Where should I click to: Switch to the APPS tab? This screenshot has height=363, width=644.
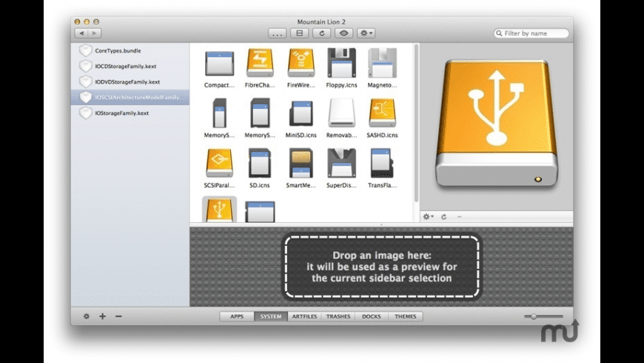tap(237, 316)
